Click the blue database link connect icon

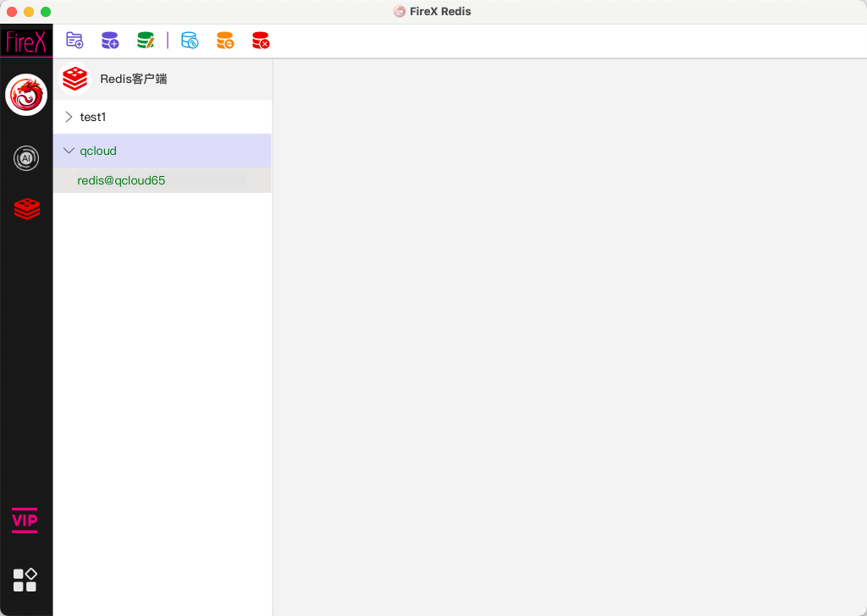click(x=190, y=40)
